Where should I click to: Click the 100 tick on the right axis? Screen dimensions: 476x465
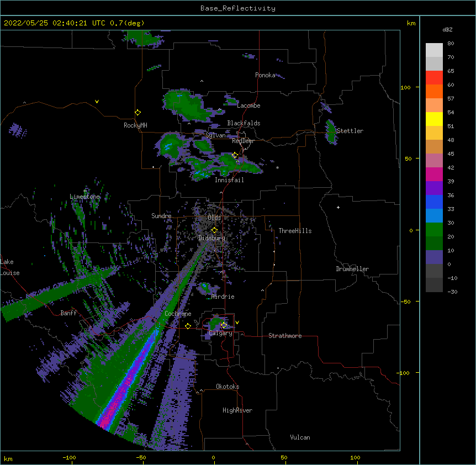point(405,87)
